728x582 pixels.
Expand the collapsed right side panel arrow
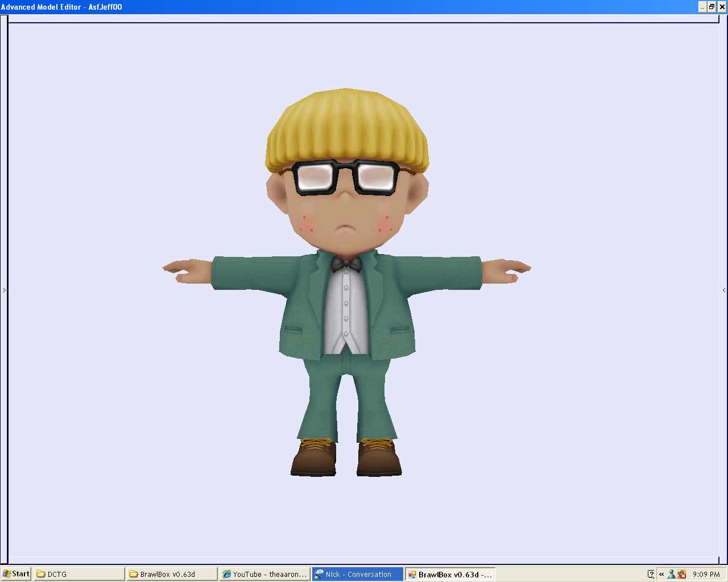(724, 290)
